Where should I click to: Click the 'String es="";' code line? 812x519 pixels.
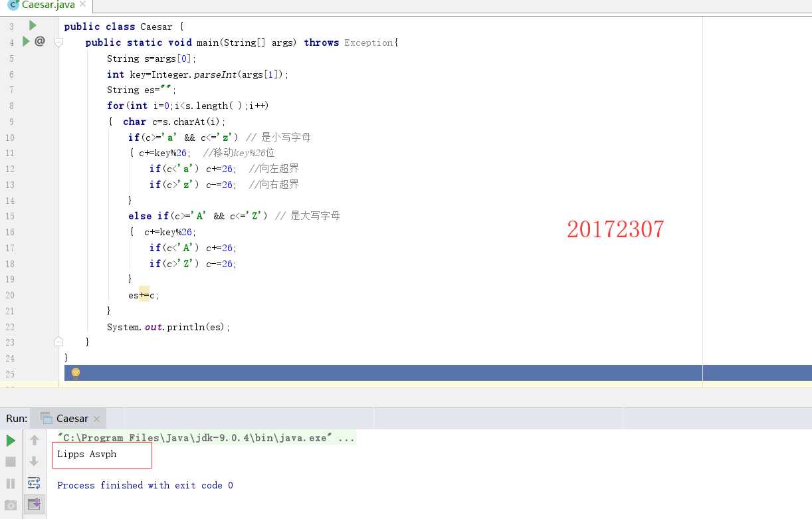pos(142,90)
